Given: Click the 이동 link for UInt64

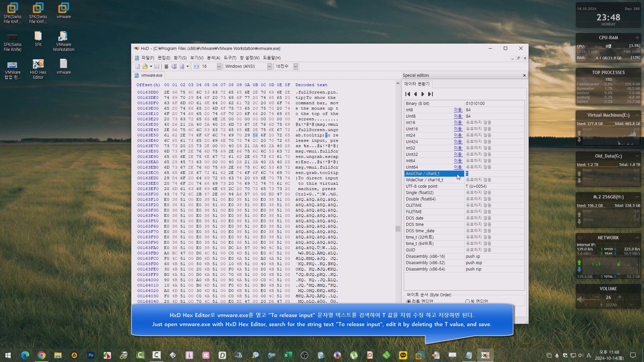Looking at the screenshot, I should pos(458,167).
